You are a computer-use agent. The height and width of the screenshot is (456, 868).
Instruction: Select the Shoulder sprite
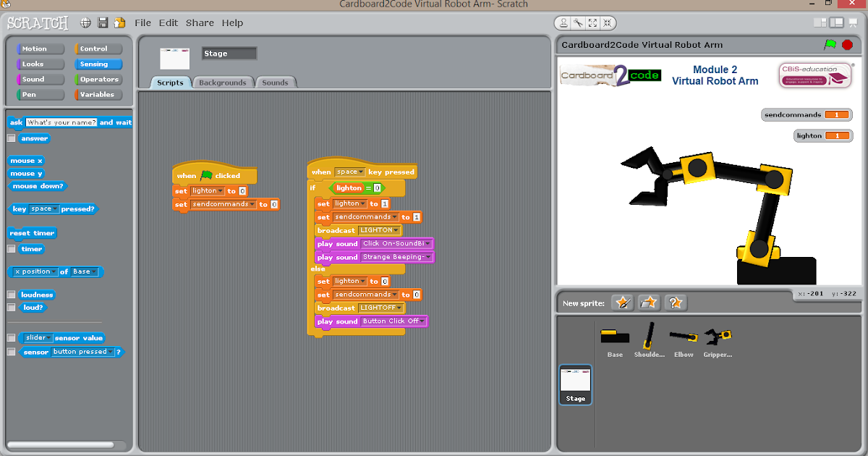649,340
